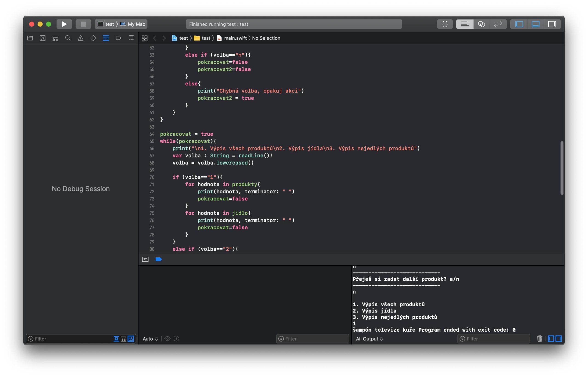Click the print description info icon
The height and width of the screenshot is (376, 588).
tap(176, 339)
